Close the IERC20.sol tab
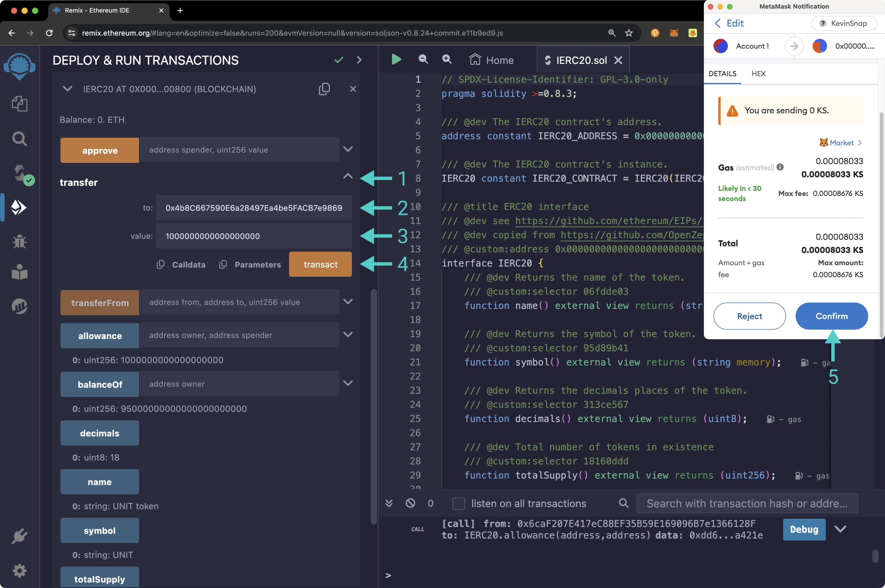 tap(618, 60)
